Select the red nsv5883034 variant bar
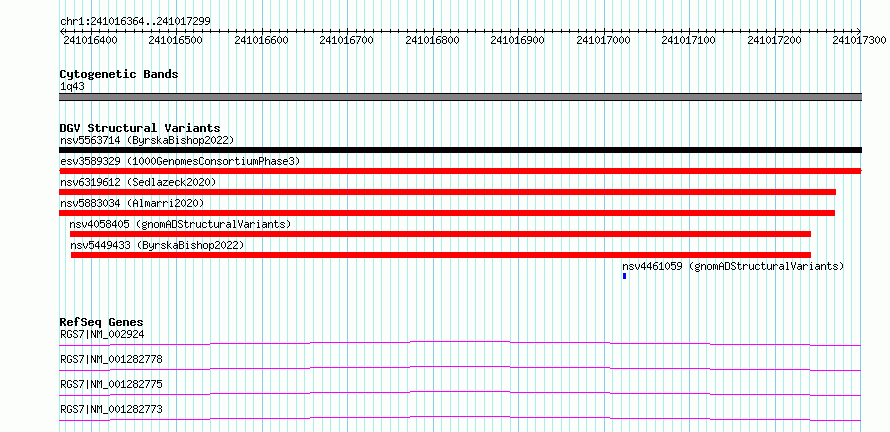 click(447, 213)
